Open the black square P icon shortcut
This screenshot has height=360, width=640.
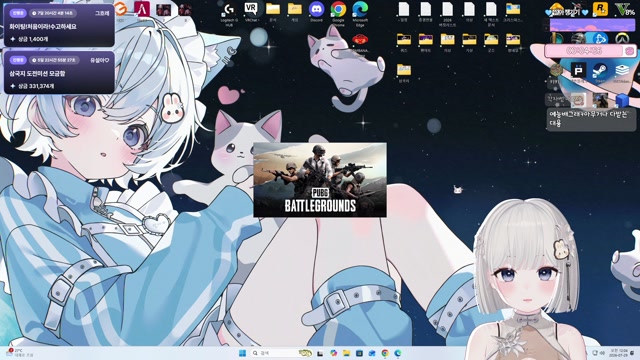578,71
